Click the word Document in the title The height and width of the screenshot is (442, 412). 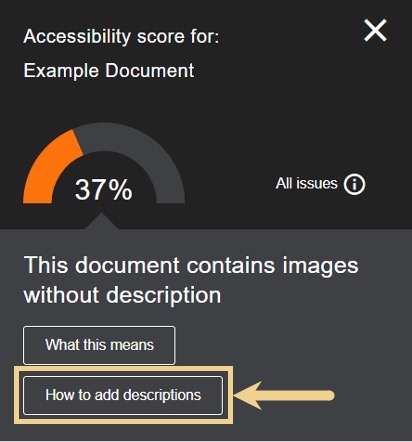click(150, 71)
